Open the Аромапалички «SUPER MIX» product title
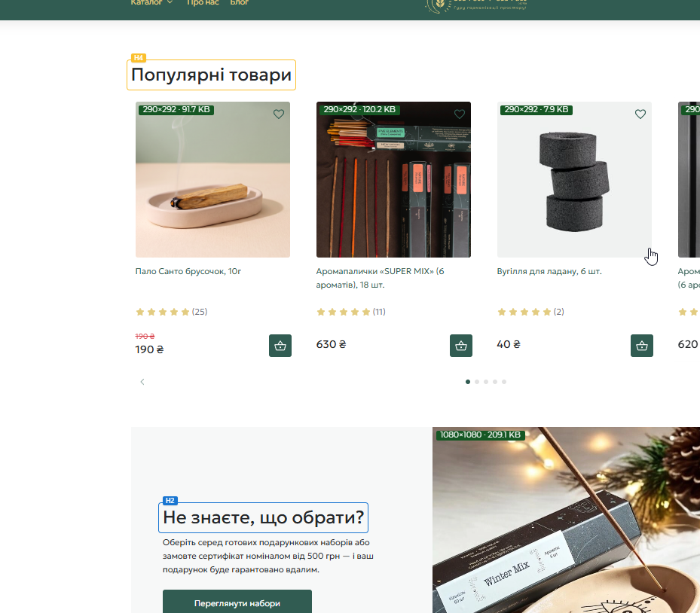This screenshot has height=613, width=700. pos(380,278)
